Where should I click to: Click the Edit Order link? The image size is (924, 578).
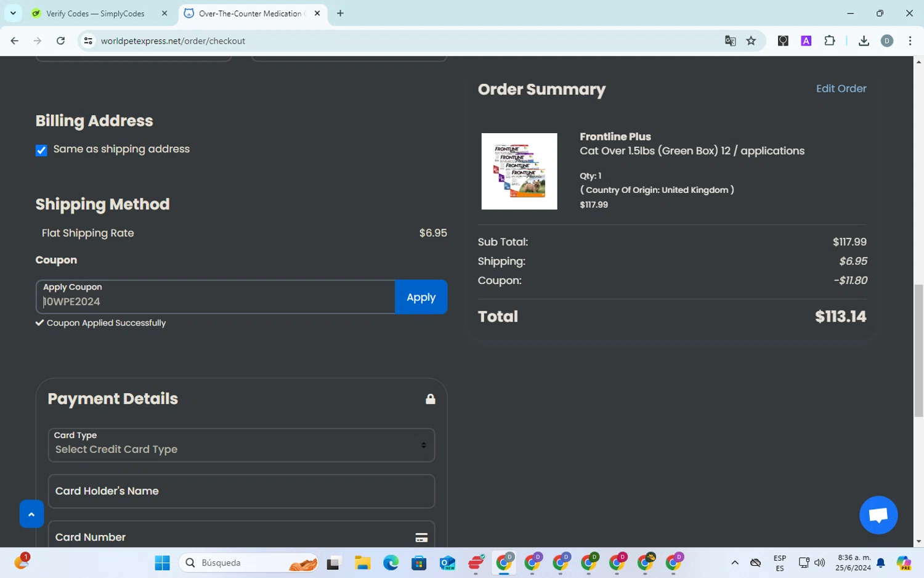841,89
